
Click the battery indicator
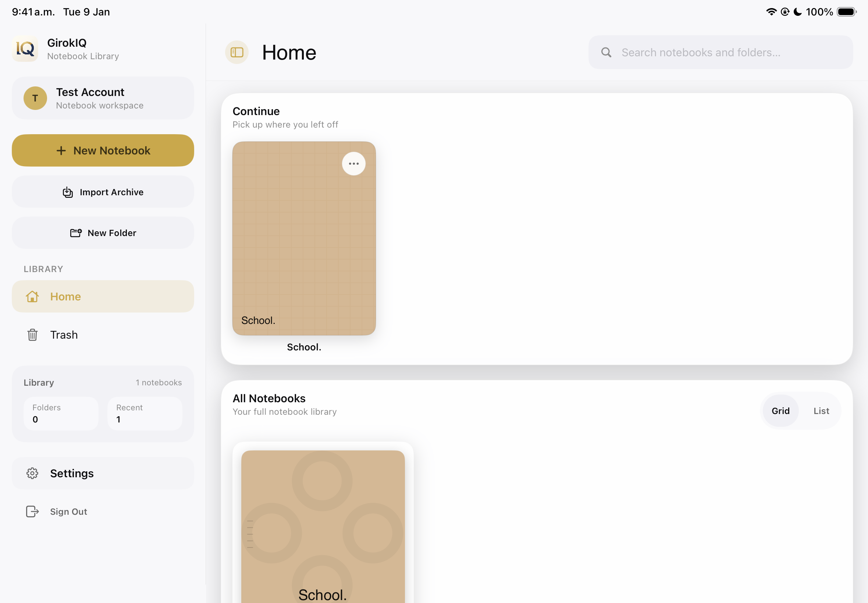[x=847, y=12]
